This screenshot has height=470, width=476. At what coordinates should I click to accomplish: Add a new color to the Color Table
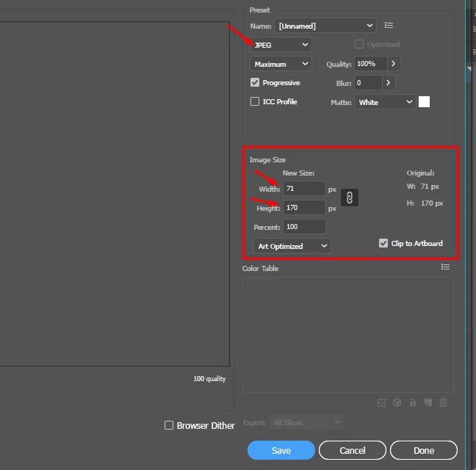[x=428, y=402]
